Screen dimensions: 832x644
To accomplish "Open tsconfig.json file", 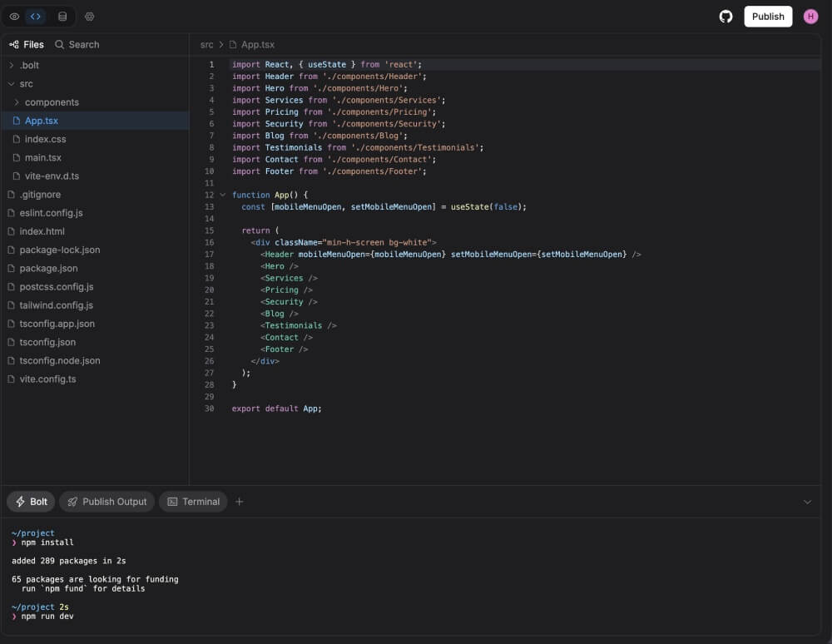I will [x=96, y=342].
